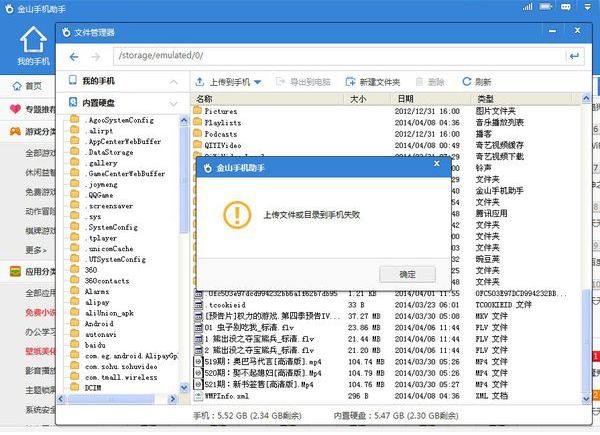The image size is (600, 435).
Task: Open the 上传到手机 dropdown arrow
Action: [x=258, y=82]
